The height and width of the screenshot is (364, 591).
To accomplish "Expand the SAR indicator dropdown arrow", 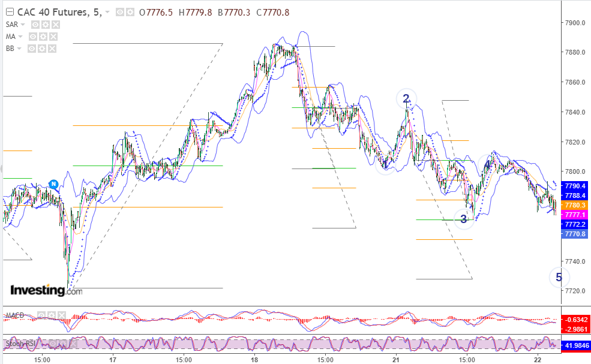I will [x=23, y=25].
